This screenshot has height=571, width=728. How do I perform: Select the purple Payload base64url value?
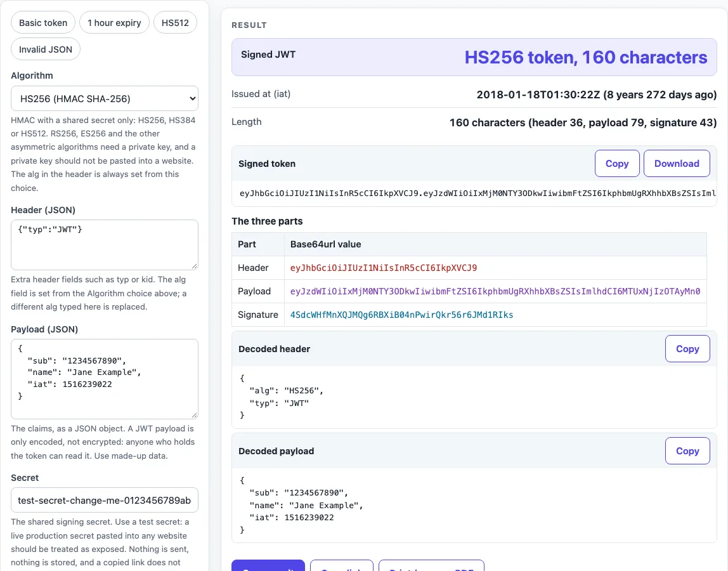[x=495, y=292]
